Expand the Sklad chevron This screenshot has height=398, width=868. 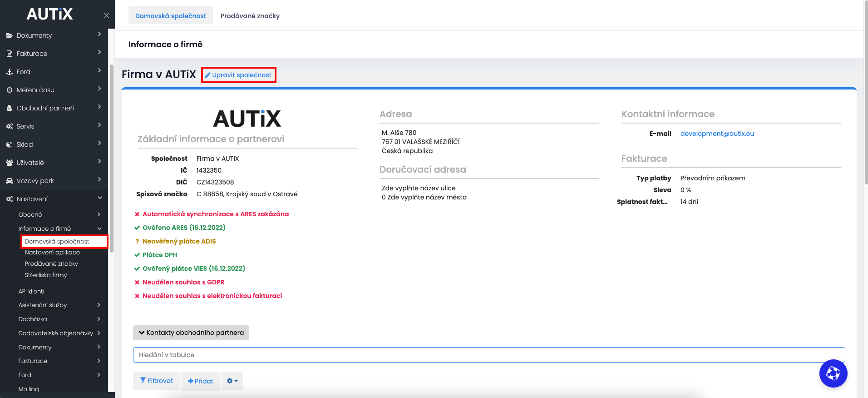pos(99,143)
